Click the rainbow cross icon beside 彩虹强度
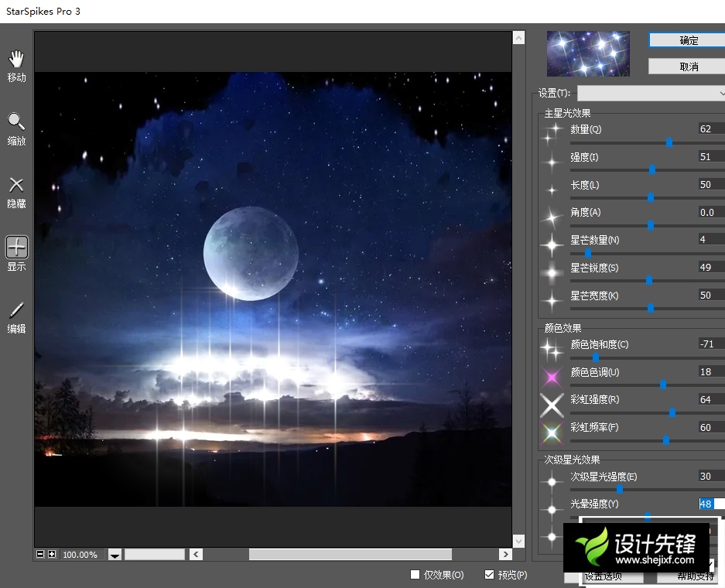Screen dimensions: 725x588 click(x=552, y=405)
